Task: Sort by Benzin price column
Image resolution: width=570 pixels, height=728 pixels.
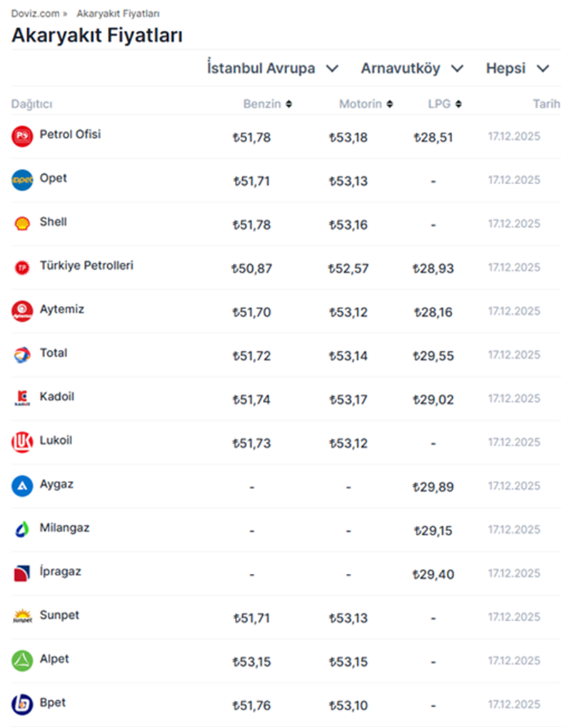Action: tap(267, 104)
